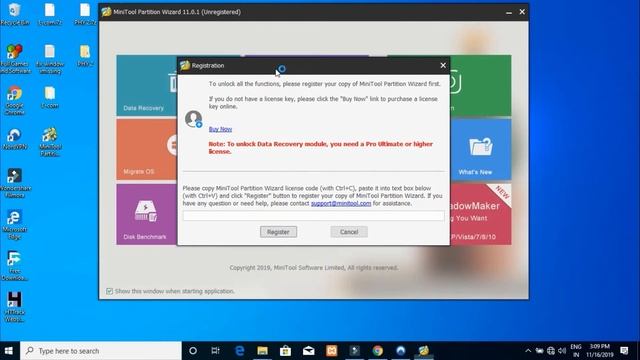Click the Cancel button in Registration dialog
Screen dimensions: 640x360
349,232
